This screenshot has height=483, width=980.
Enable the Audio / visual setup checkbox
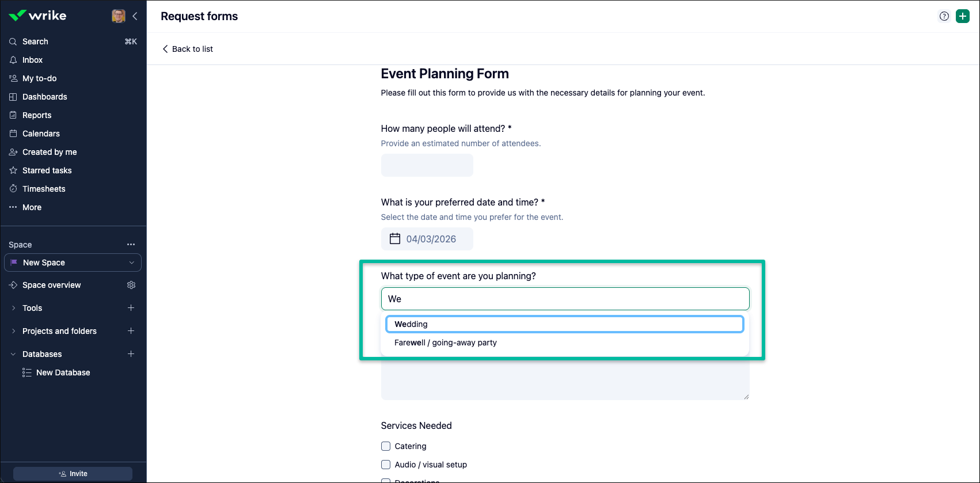[x=386, y=465]
